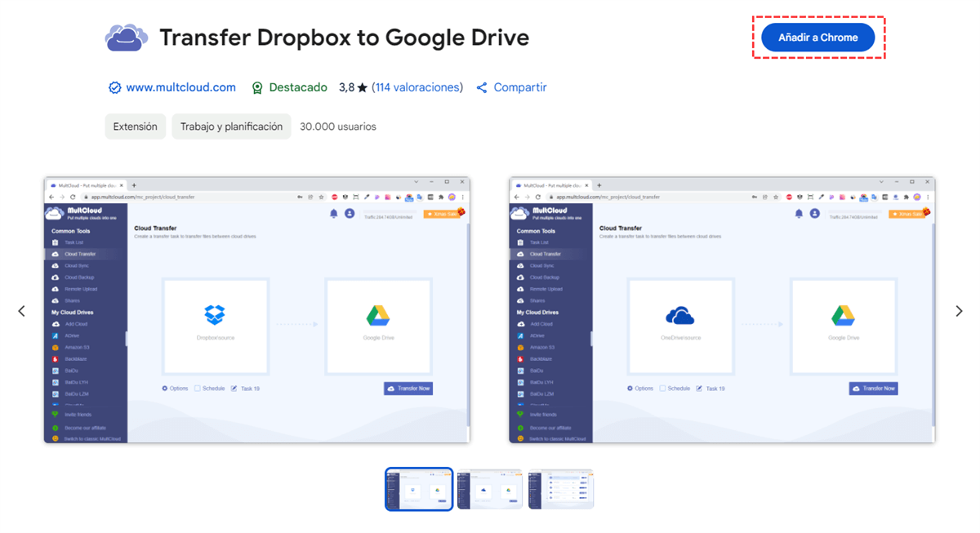Image resolution: width=980 pixels, height=533 pixels.
Task: Click the share icon beside Compartir
Action: click(x=482, y=87)
